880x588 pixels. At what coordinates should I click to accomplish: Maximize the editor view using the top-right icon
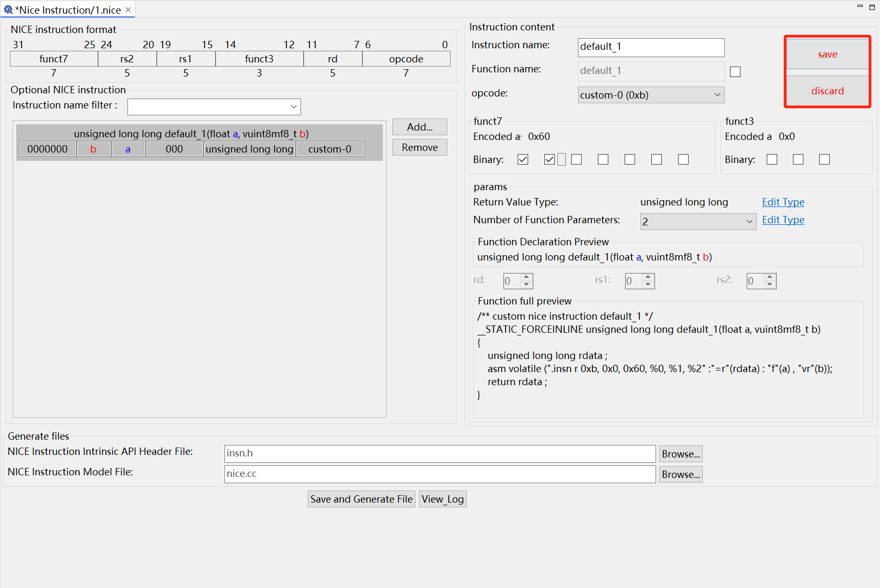tap(872, 7)
